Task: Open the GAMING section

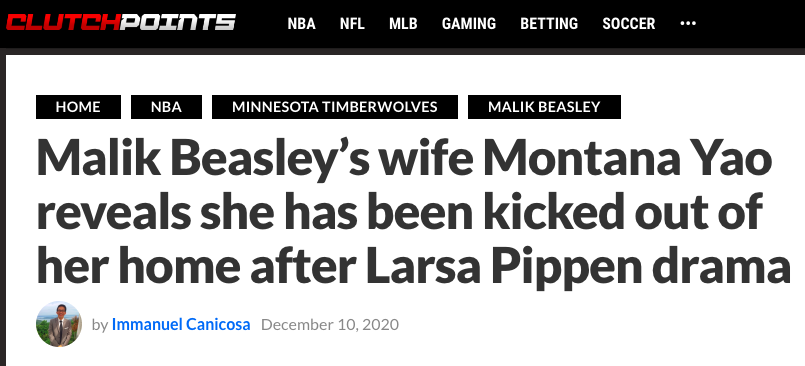Action: [x=469, y=24]
